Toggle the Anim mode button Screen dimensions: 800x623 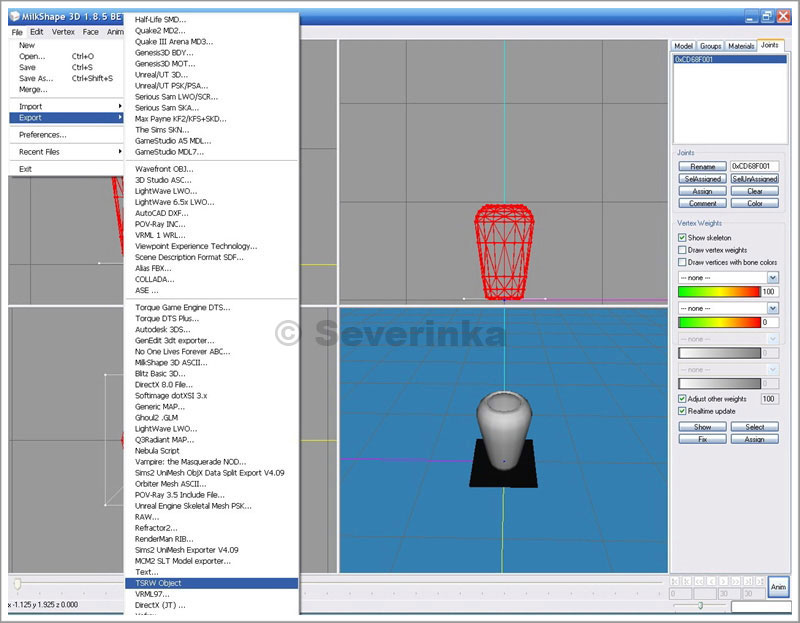(x=778, y=587)
